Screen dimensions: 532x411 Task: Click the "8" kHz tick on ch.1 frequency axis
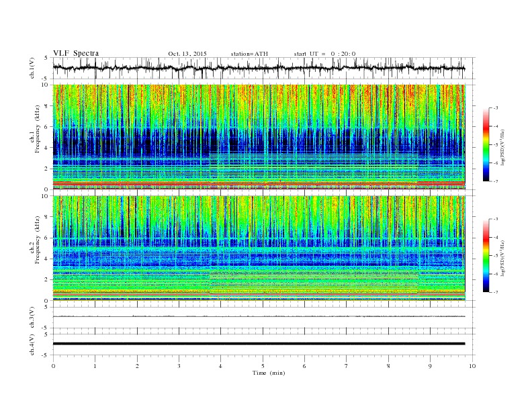pyautogui.click(x=46, y=106)
